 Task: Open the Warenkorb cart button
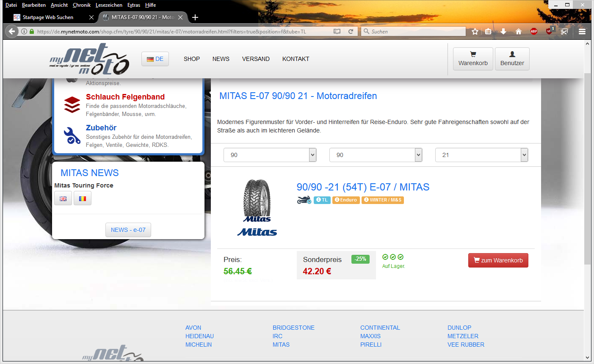[x=473, y=59]
